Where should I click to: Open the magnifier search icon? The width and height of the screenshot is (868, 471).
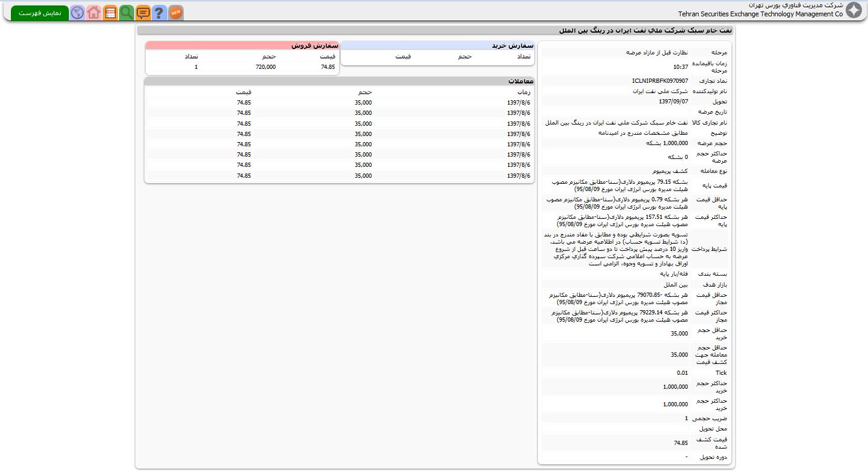pos(126,13)
